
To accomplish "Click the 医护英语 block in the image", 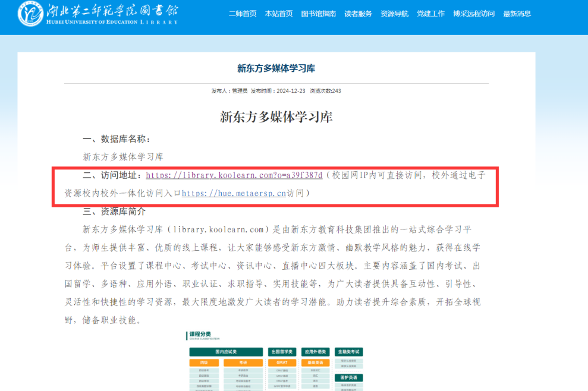I will point(349,377).
